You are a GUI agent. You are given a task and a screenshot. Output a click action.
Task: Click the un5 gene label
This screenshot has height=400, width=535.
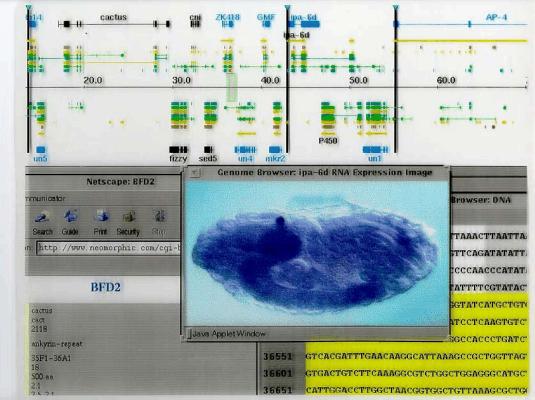click(x=40, y=158)
